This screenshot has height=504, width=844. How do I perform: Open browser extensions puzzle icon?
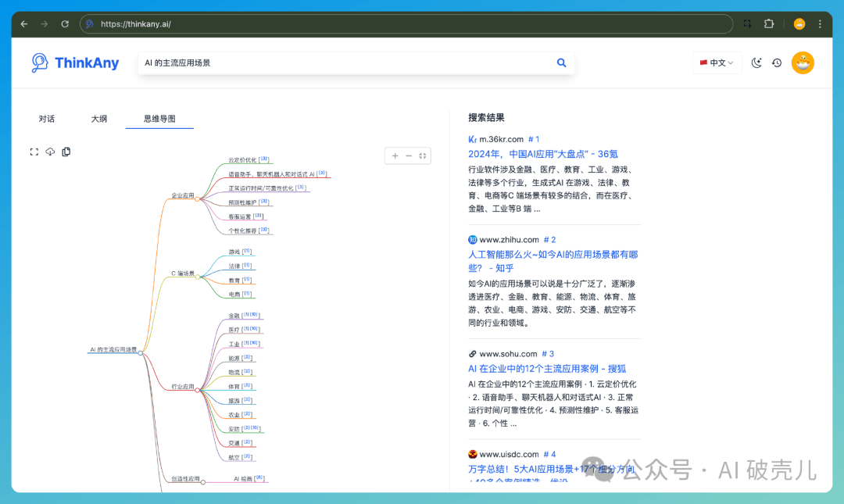coord(769,23)
